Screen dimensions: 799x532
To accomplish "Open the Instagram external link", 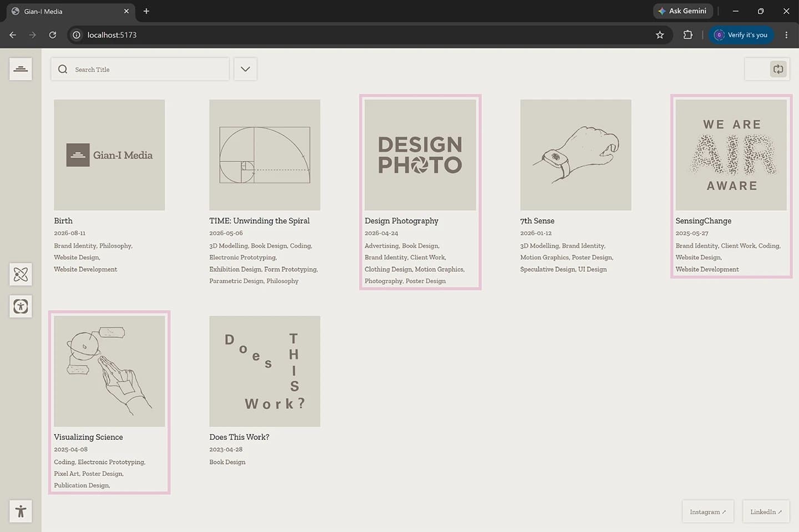I will [x=707, y=511].
